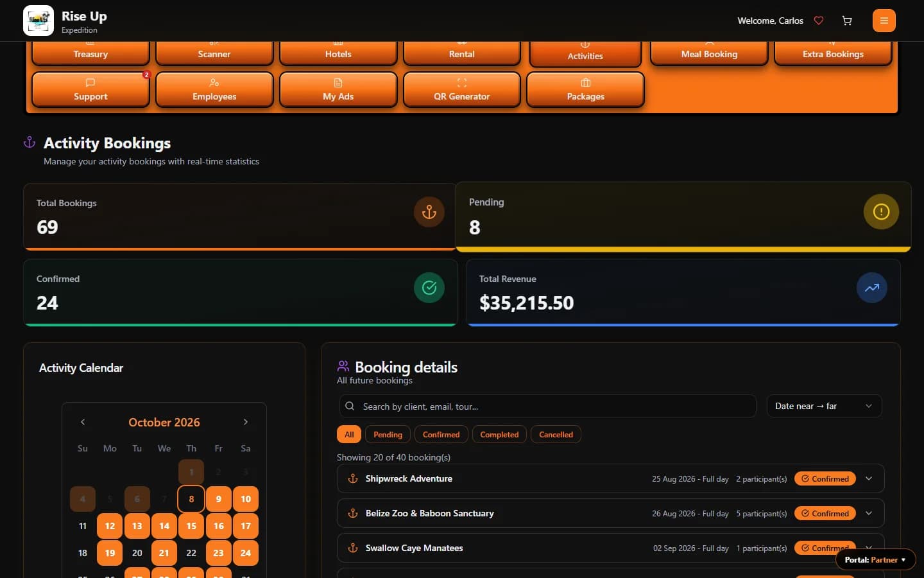Select October 23 in the calendar

tap(219, 553)
